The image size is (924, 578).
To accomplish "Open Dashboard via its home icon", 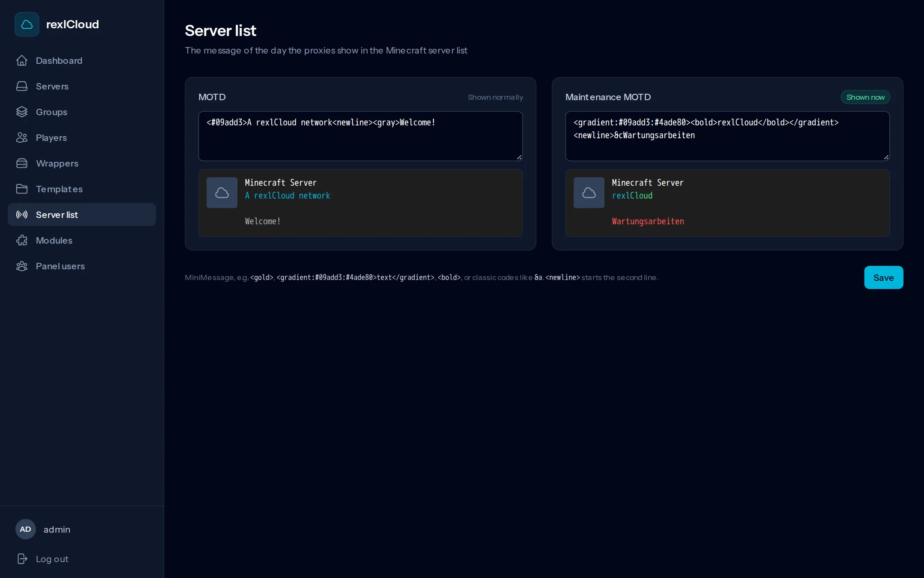I will click(22, 61).
